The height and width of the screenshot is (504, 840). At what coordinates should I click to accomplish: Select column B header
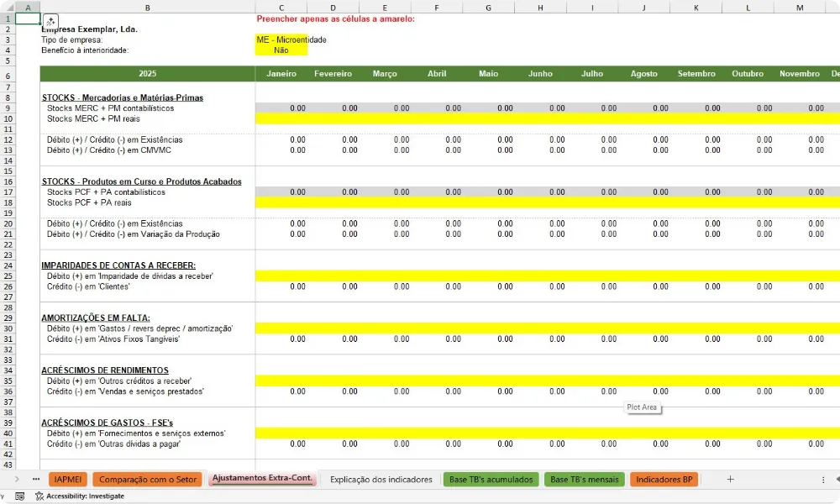pos(147,8)
